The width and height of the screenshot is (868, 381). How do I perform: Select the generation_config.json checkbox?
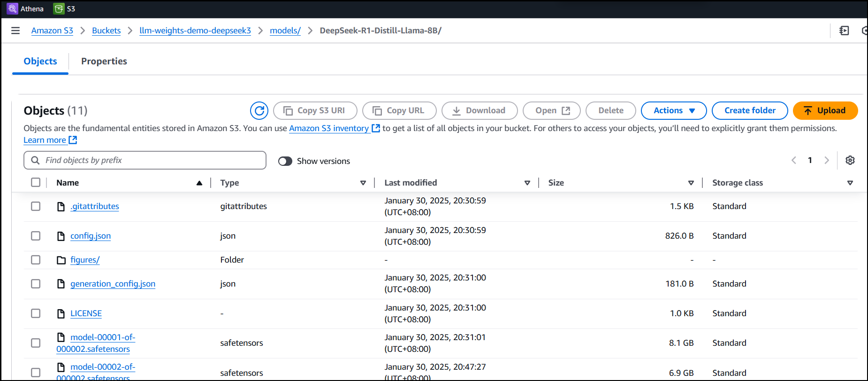point(36,284)
